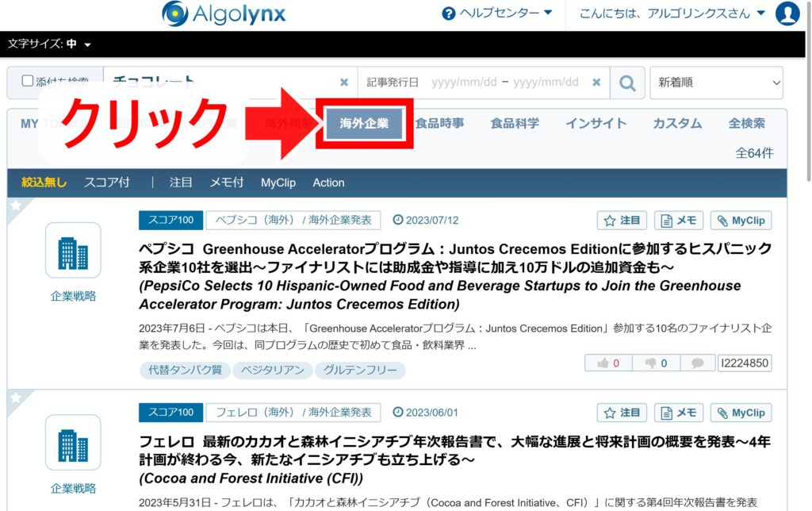Toggle 注目 star on the PepsiCo article
812x511 pixels.
(x=622, y=221)
